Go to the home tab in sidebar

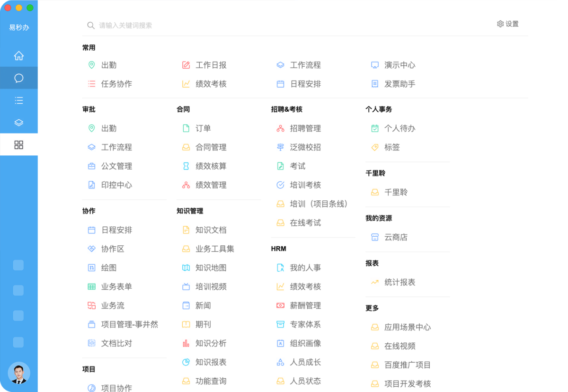tap(19, 55)
